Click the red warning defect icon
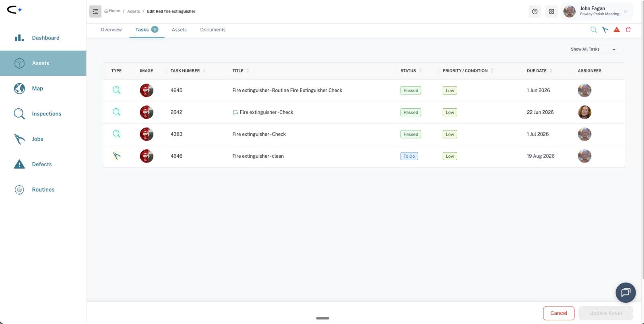Image resolution: width=644 pixels, height=324 pixels. click(x=617, y=30)
